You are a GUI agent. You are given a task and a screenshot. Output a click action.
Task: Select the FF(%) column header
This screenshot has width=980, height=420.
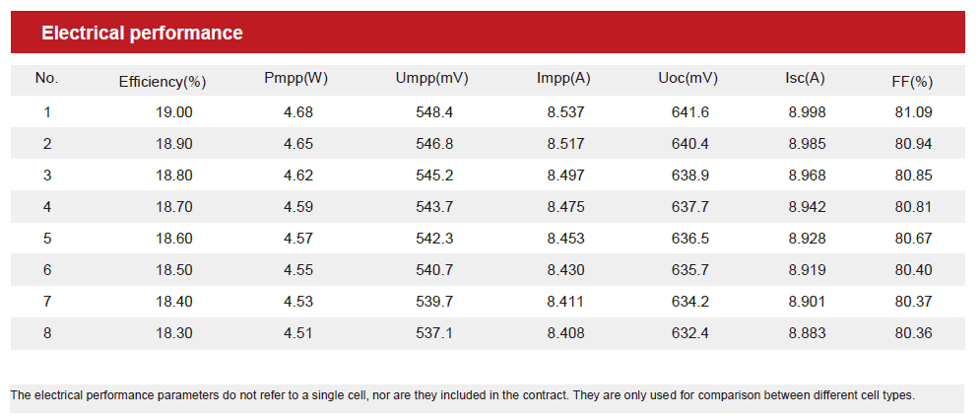pyautogui.click(x=912, y=82)
